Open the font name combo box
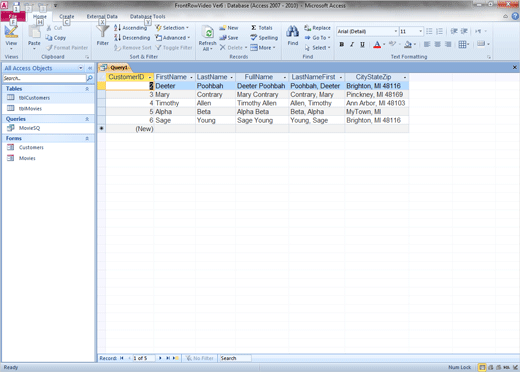Viewport: 520px width, 372px height. [x=367, y=31]
